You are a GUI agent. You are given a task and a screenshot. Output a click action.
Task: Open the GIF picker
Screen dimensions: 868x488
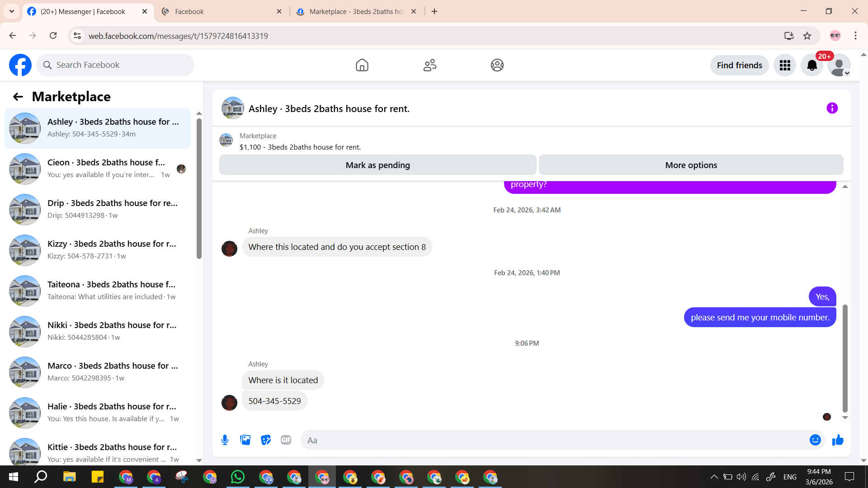point(286,440)
